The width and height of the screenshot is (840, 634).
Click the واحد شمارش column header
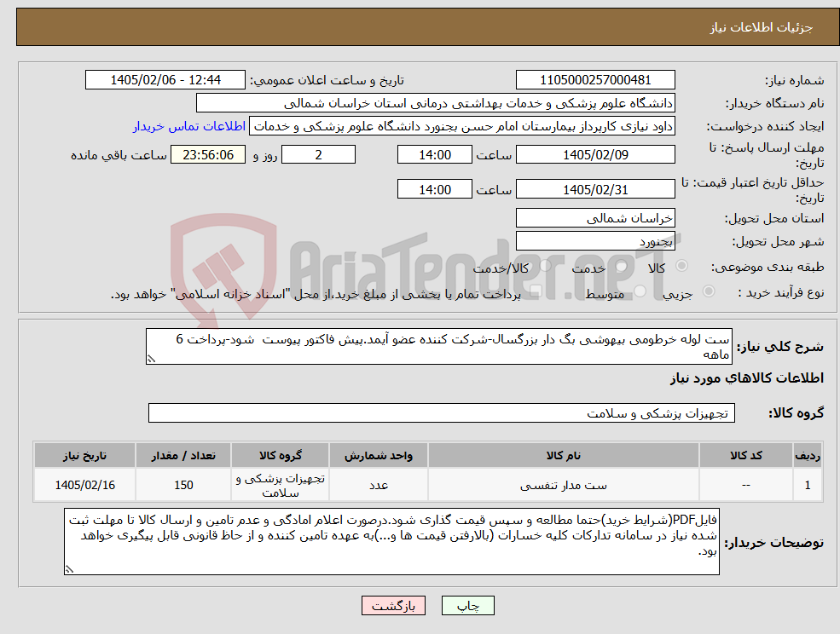379,455
